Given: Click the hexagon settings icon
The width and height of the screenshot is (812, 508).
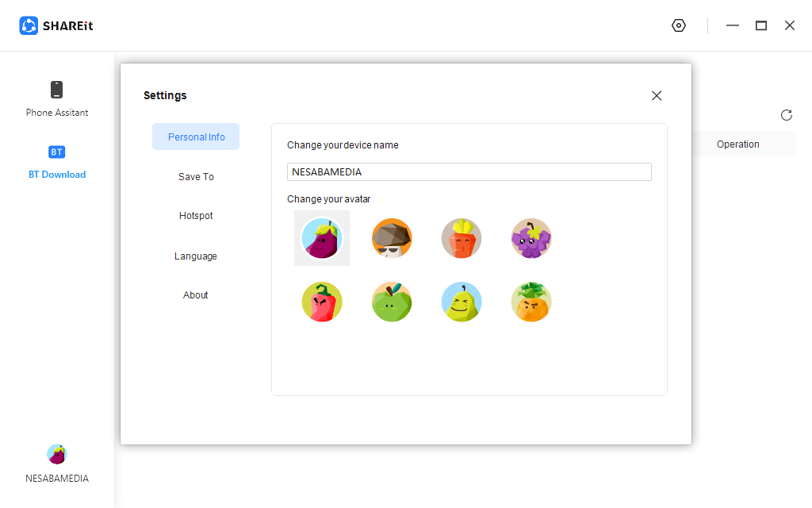Looking at the screenshot, I should 678,25.
